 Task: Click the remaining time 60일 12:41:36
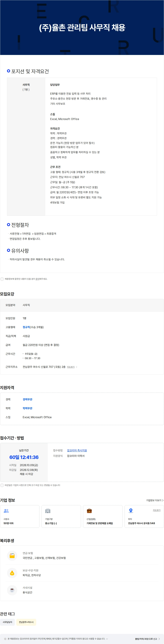click(x=24, y=457)
